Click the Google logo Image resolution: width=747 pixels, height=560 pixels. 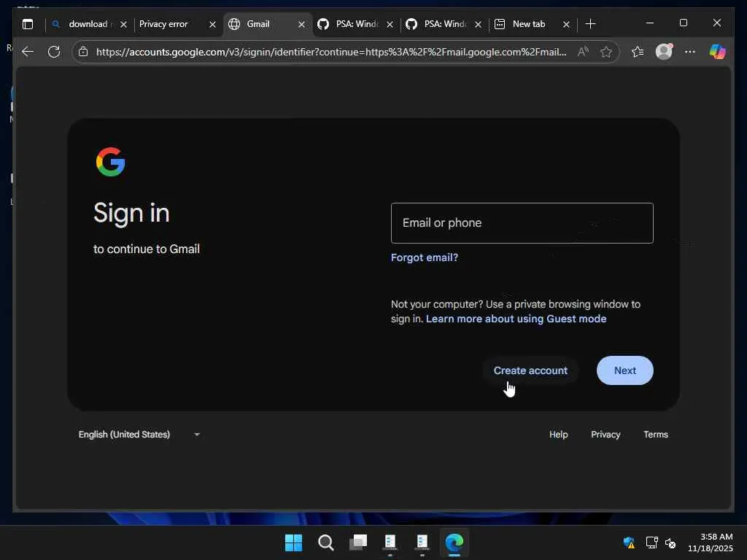(x=111, y=162)
